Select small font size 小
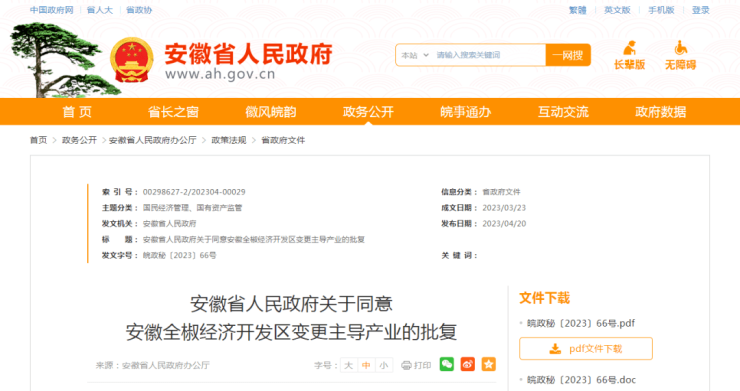This screenshot has width=740, height=391. click(x=384, y=365)
